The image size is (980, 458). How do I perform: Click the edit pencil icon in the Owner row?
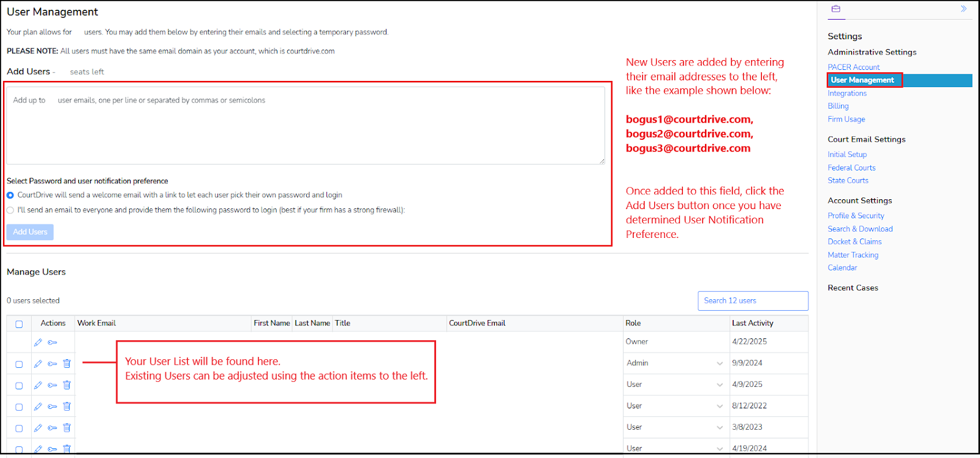38,343
